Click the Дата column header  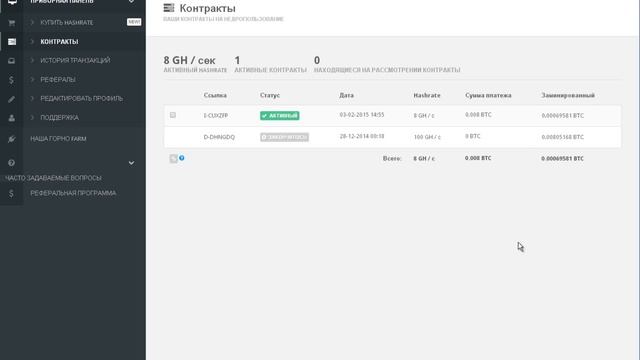347,95
